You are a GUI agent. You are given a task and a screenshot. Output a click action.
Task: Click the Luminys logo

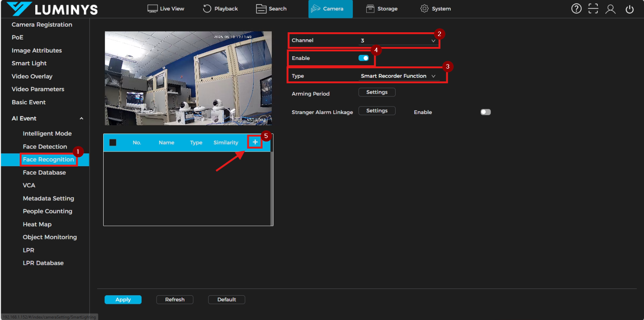point(53,9)
